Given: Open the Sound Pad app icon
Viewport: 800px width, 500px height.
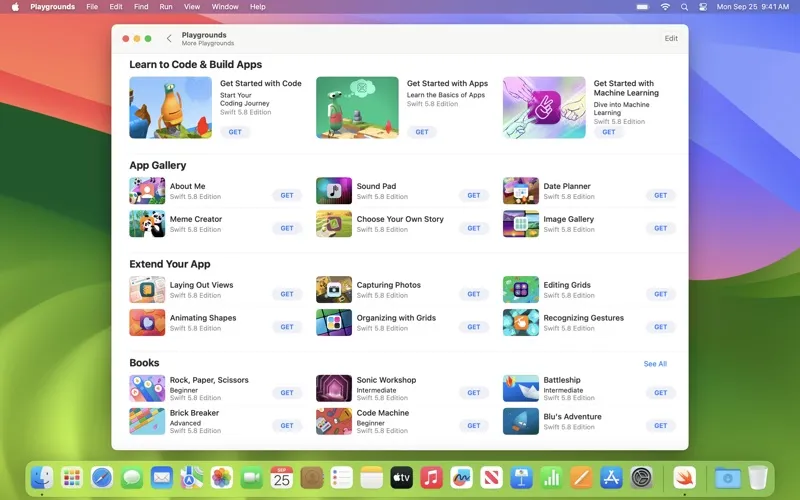Looking at the screenshot, I should click(x=334, y=191).
